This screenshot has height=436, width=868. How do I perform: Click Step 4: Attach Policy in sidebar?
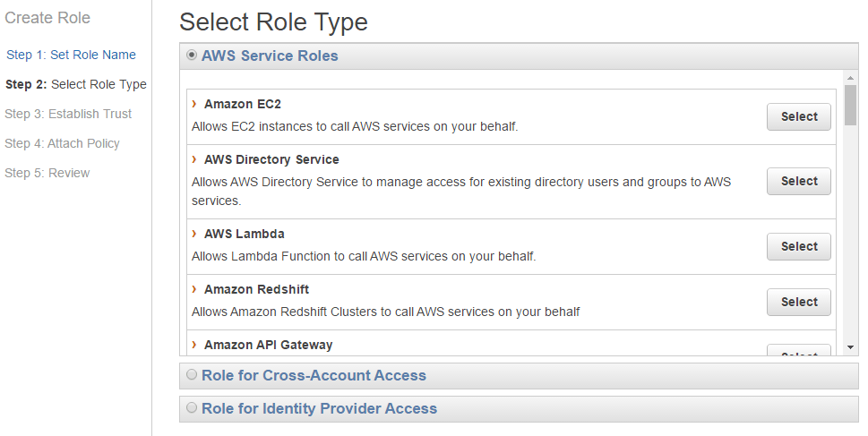pos(62,143)
